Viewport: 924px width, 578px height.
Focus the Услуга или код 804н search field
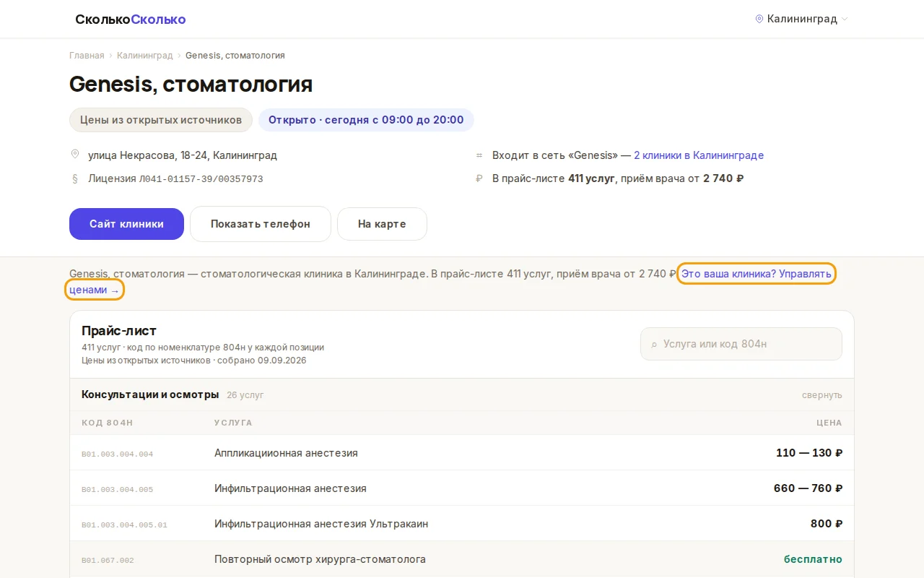coord(741,344)
